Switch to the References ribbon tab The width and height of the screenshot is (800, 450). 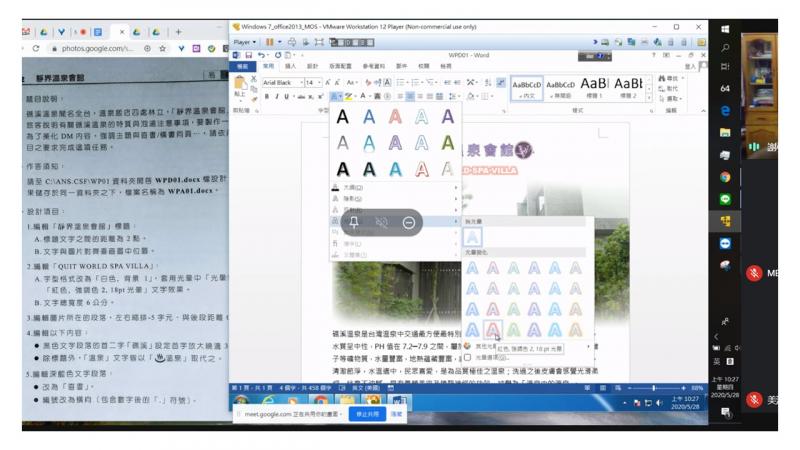373,66
